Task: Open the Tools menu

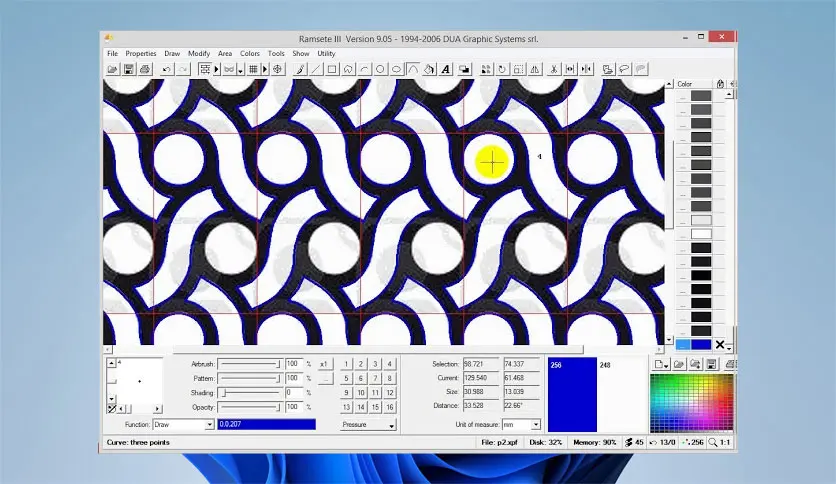Action: click(276, 53)
